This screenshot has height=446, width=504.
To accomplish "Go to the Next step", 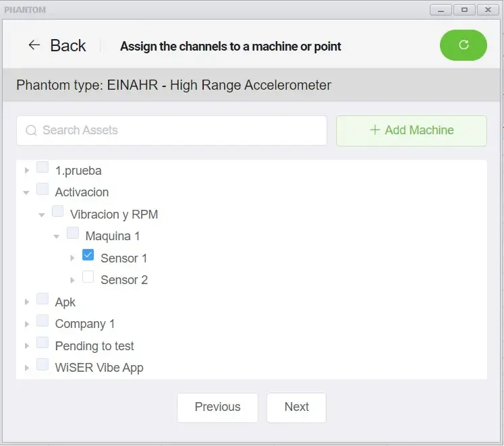I will [x=296, y=408].
